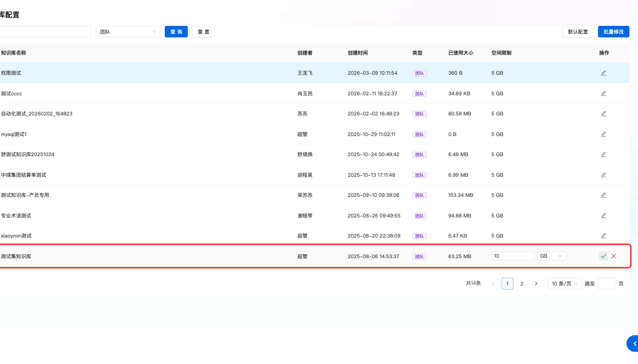Open the GB unit dropdown
The image size is (638, 364).
pos(551,256)
